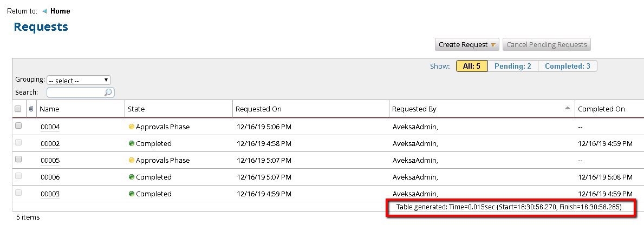This screenshot has width=644, height=225.
Task: Toggle the select-all checkbox in table header
Action: [18, 109]
